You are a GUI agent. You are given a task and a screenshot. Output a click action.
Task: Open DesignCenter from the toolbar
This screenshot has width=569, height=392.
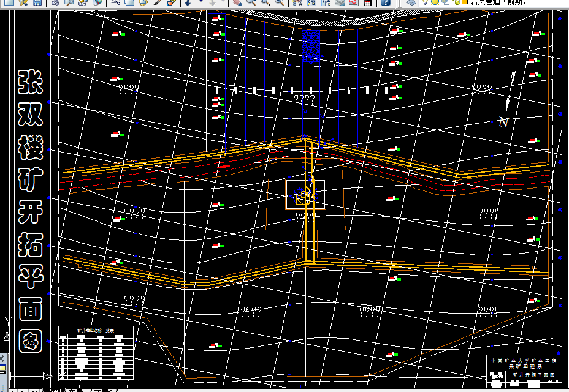pyautogui.click(x=311, y=2)
